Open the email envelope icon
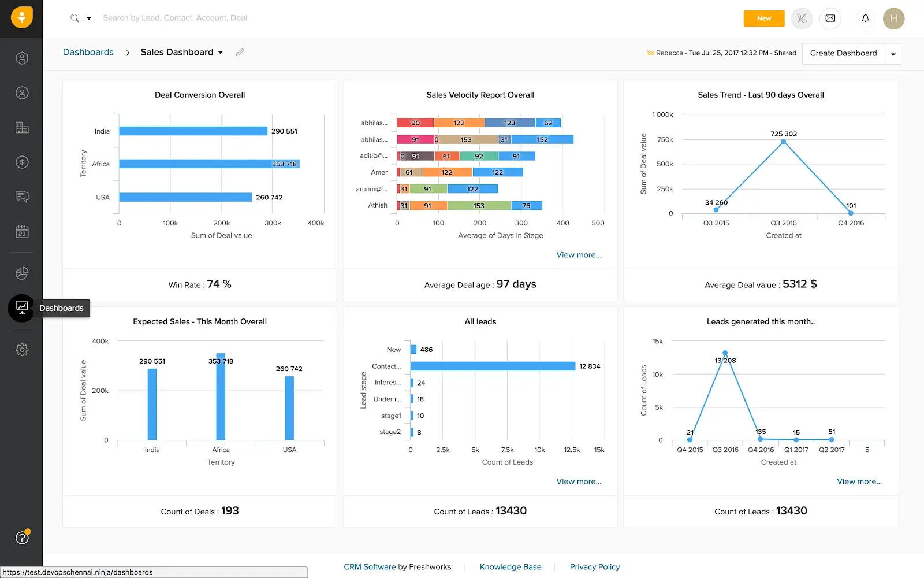This screenshot has height=578, width=924. pos(830,18)
